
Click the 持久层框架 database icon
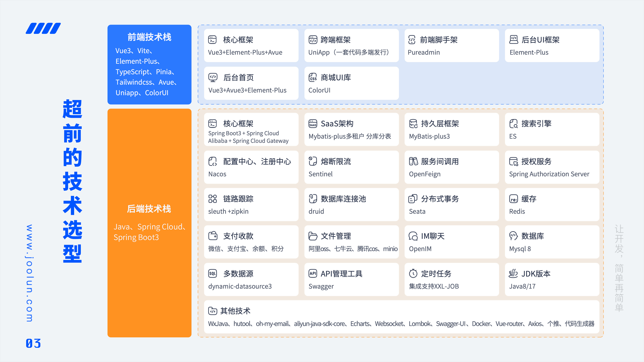tap(413, 123)
